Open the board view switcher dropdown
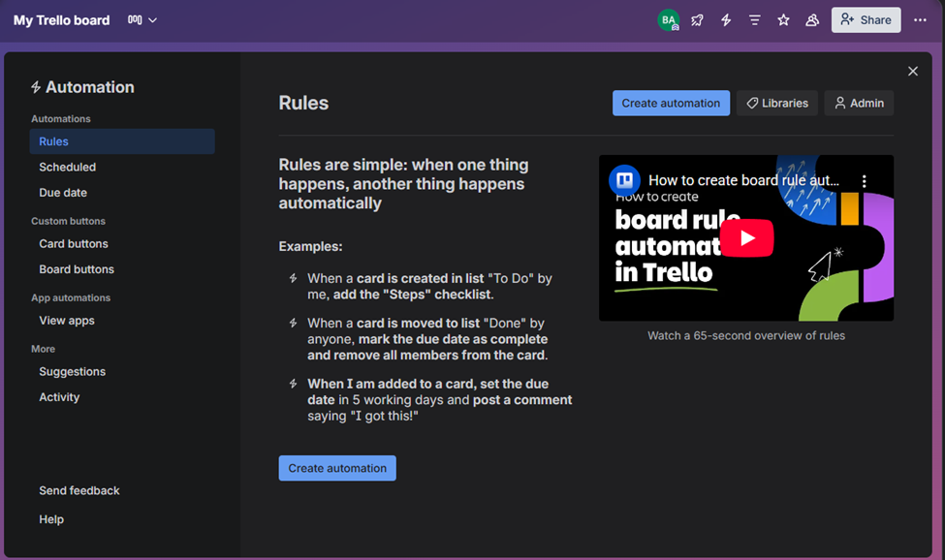Viewport: 945px width, 560px height. pos(142,20)
